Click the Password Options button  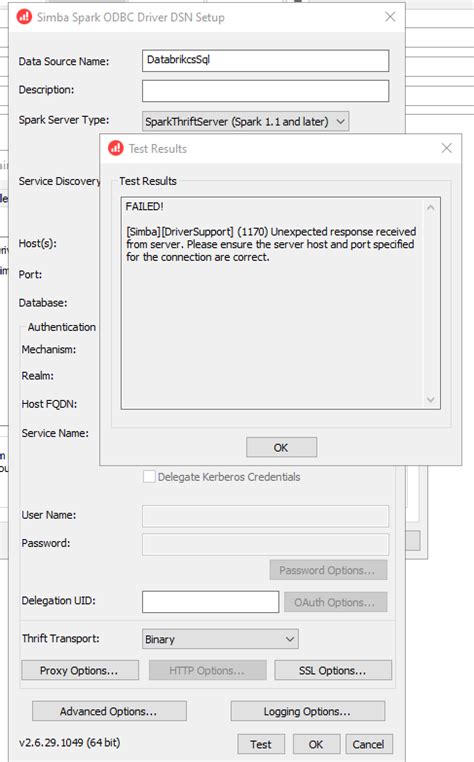329,570
